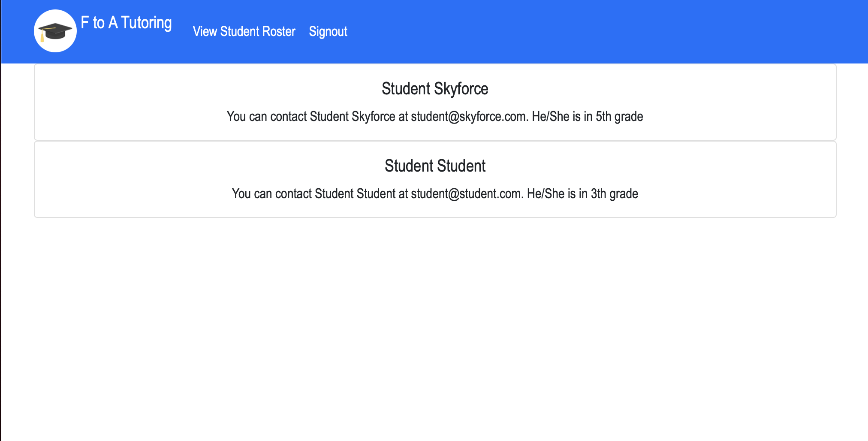Viewport: 868px width, 441px height.
Task: Select Signout in the navigation bar
Action: coord(328,31)
